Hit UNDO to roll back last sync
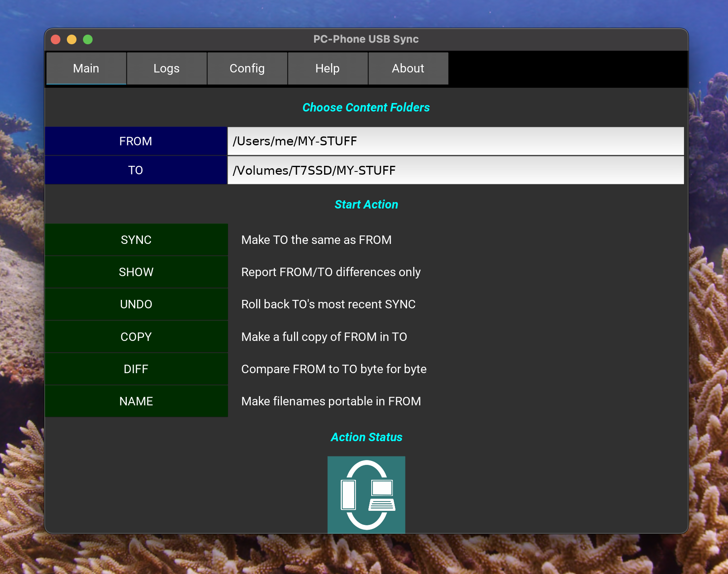This screenshot has width=728, height=574. coord(136,304)
